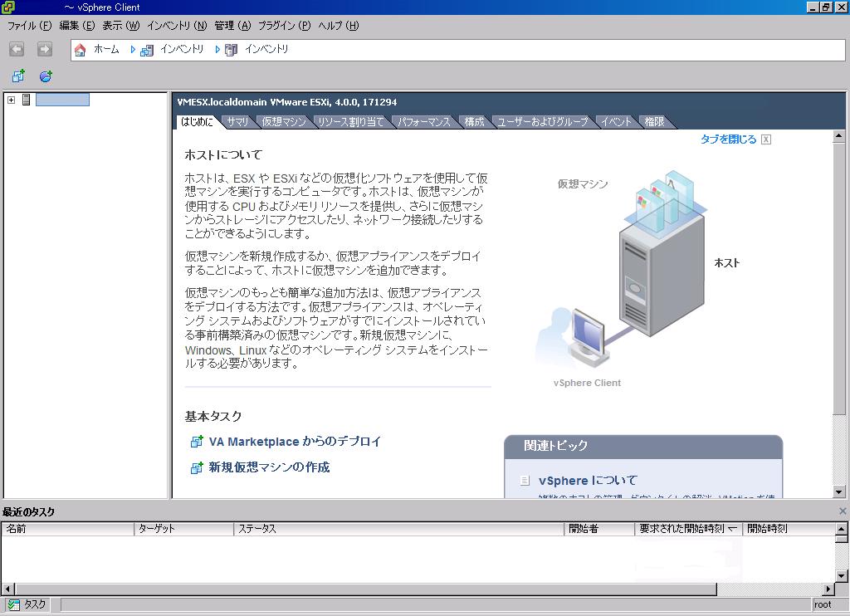Close the 最近のタスク panel
Screen dimensions: 850x616
(x=843, y=511)
